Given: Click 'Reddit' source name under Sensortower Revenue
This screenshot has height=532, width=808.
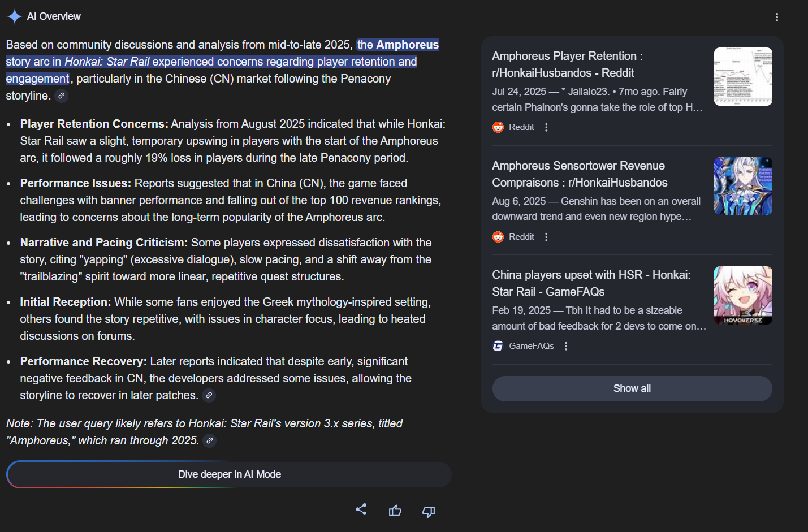Looking at the screenshot, I should click(x=521, y=237).
